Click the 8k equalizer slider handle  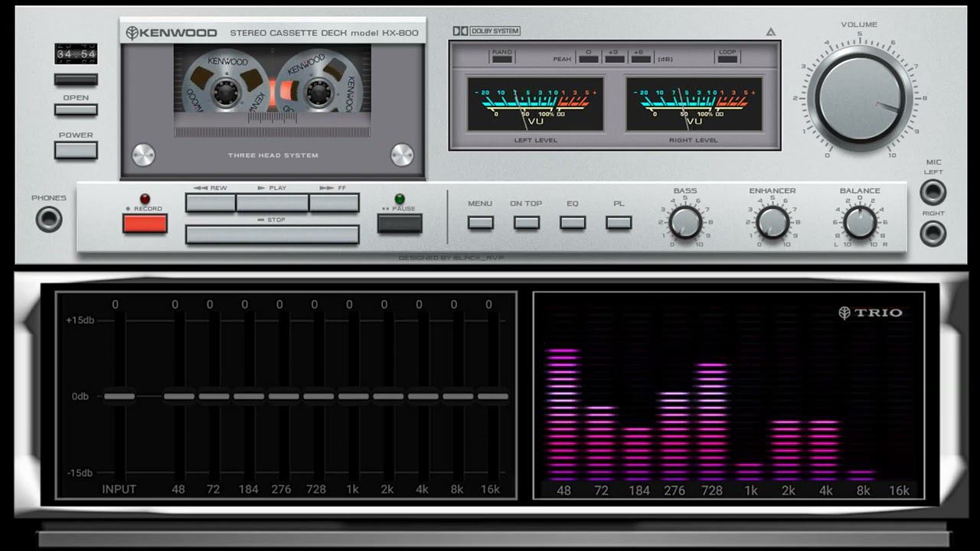point(458,396)
